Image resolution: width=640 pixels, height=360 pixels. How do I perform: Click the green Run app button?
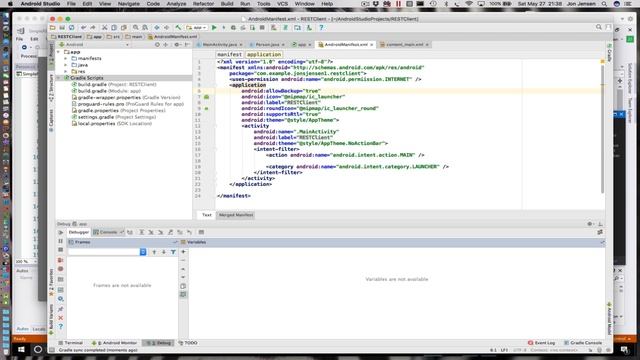click(x=214, y=28)
